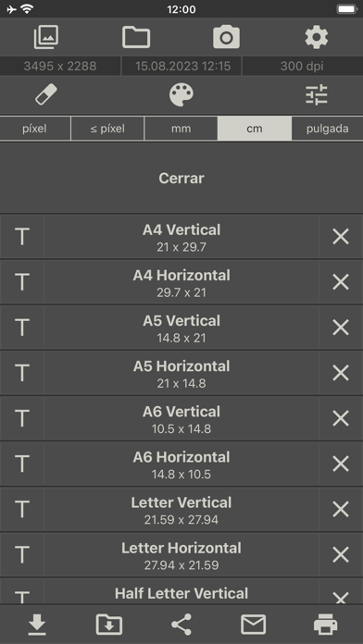Open the photo gallery icon

[45, 37]
